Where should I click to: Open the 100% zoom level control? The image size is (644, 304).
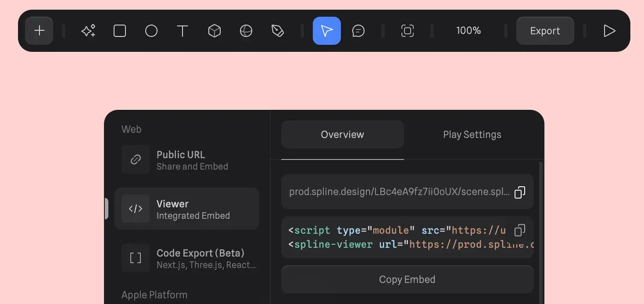469,31
